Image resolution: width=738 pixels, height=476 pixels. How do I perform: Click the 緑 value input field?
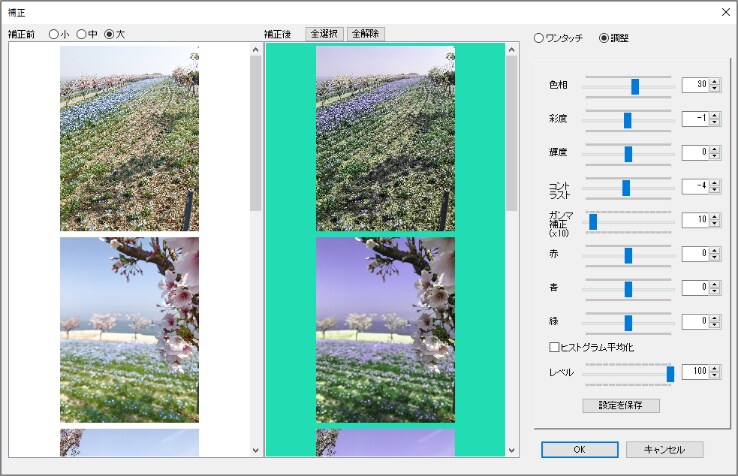[696, 322]
